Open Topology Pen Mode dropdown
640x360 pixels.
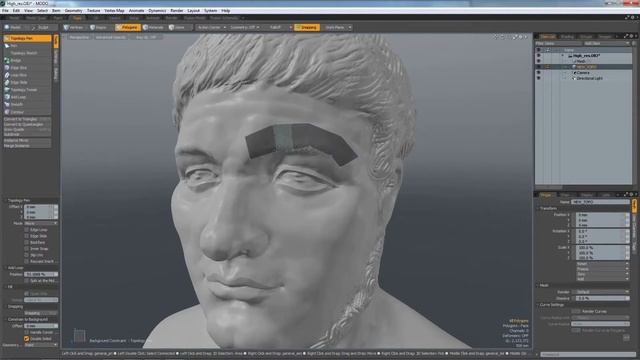click(x=41, y=224)
